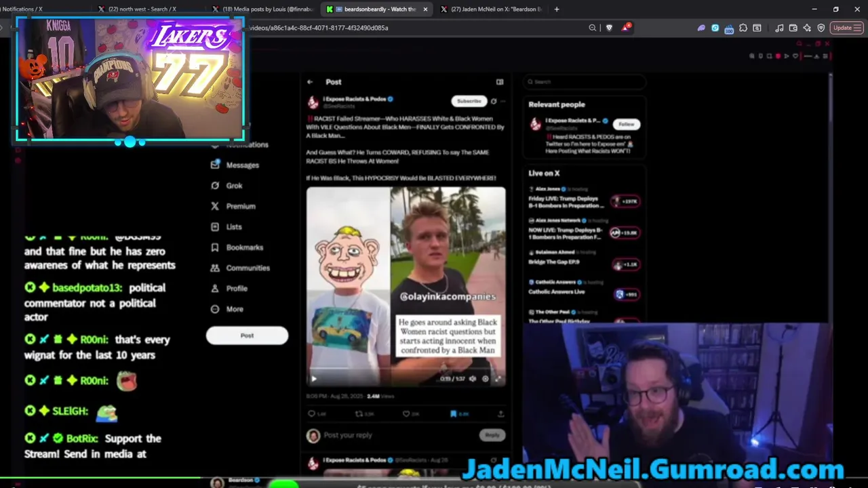The image size is (868, 488).
Task: Click the 2.4M Views count
Action: [380, 396]
